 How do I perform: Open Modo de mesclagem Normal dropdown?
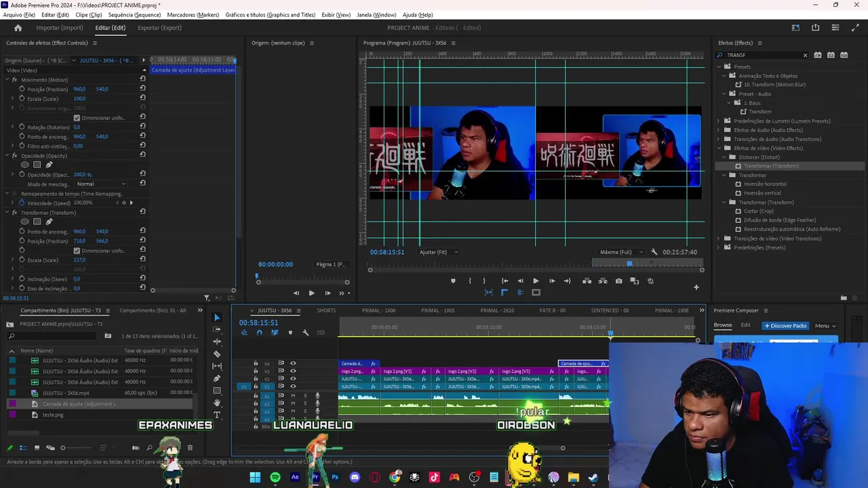point(101,184)
